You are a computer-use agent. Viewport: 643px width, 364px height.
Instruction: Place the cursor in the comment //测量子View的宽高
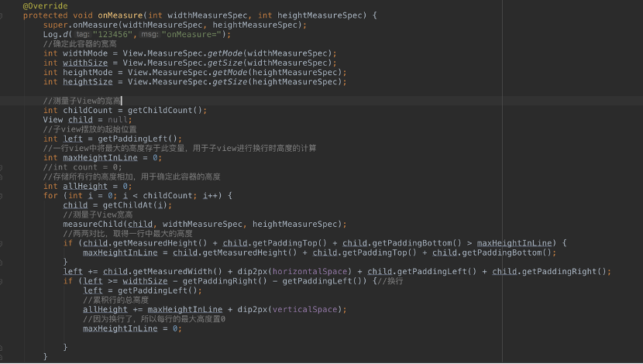(x=82, y=101)
